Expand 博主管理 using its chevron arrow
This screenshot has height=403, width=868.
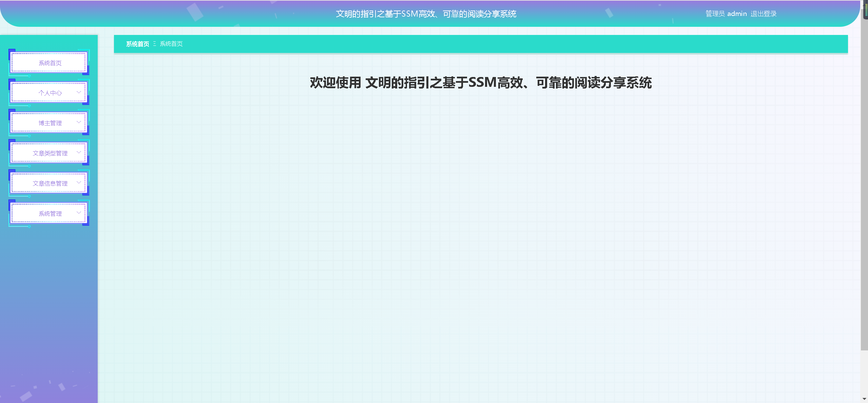(x=79, y=122)
